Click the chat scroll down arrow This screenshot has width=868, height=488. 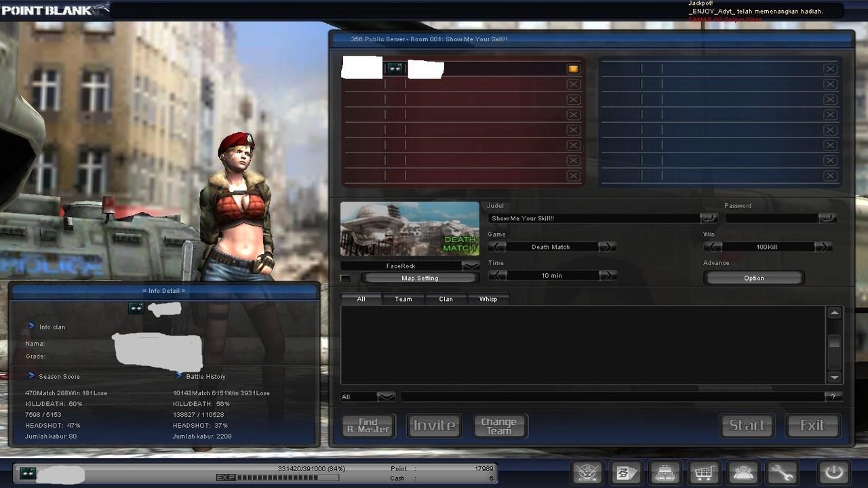pyautogui.click(x=835, y=378)
